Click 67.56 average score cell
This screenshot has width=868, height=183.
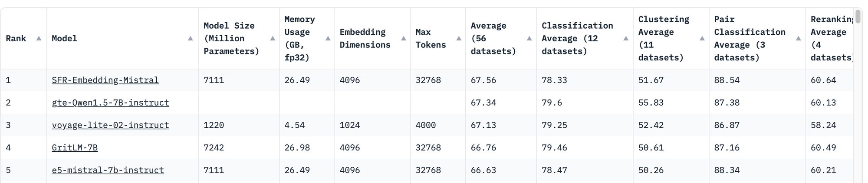[x=483, y=80]
